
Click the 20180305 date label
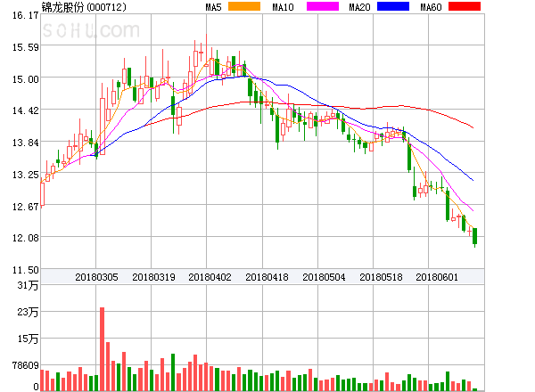pyautogui.click(x=96, y=277)
